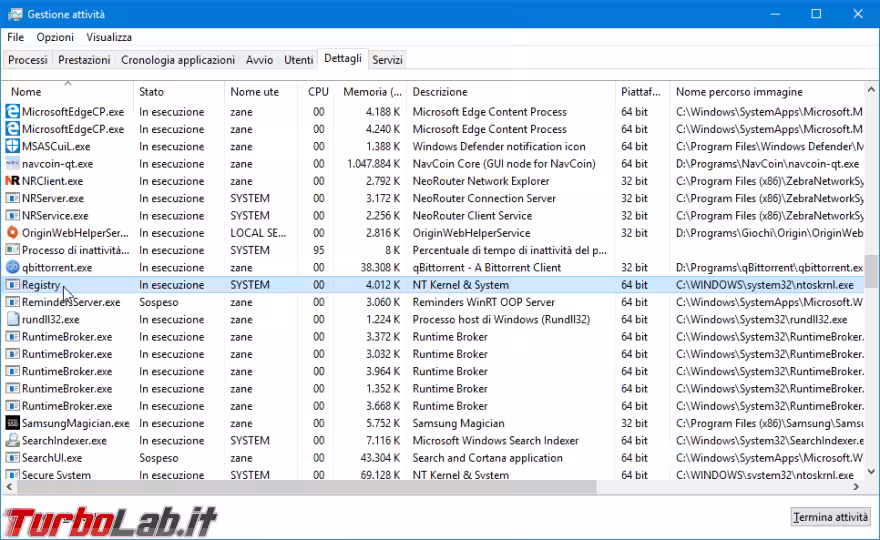Click the vertical scrollbar down arrow

pyautogui.click(x=871, y=472)
